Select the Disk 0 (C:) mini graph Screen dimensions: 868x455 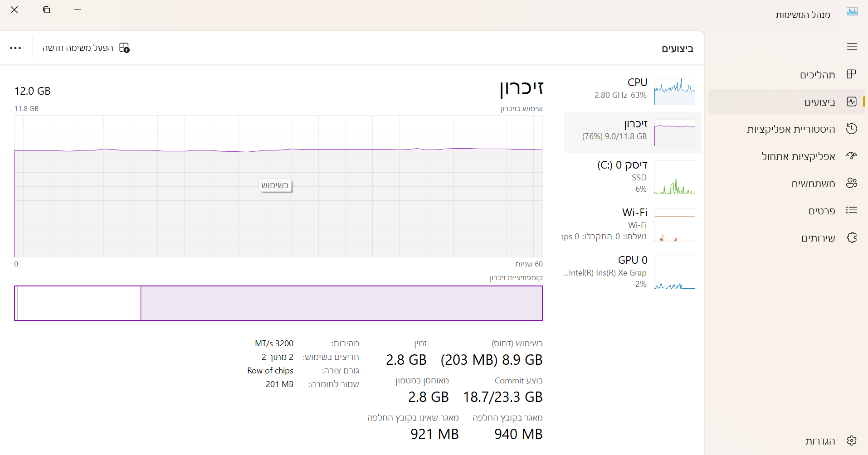click(x=674, y=177)
